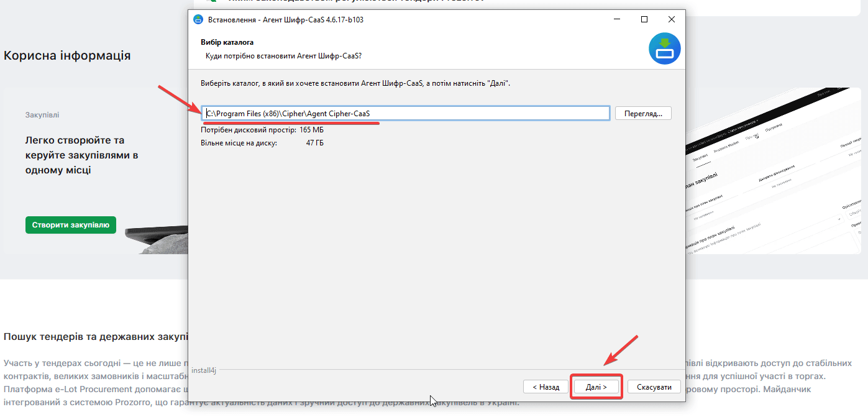Click text Вільне місце на диску: 47 ГБ
Screen dimensions: 868x417
pos(262,143)
